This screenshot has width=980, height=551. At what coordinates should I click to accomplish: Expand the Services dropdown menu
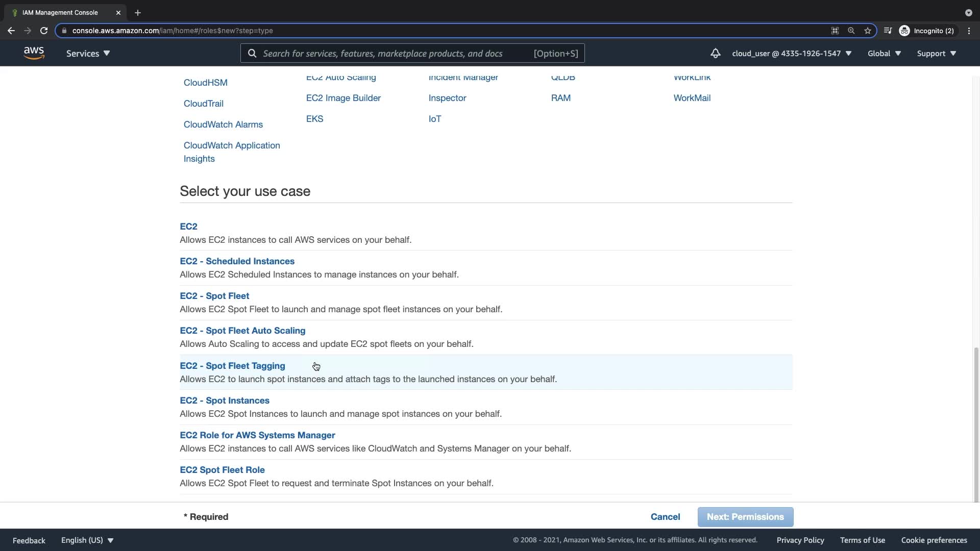(88, 53)
